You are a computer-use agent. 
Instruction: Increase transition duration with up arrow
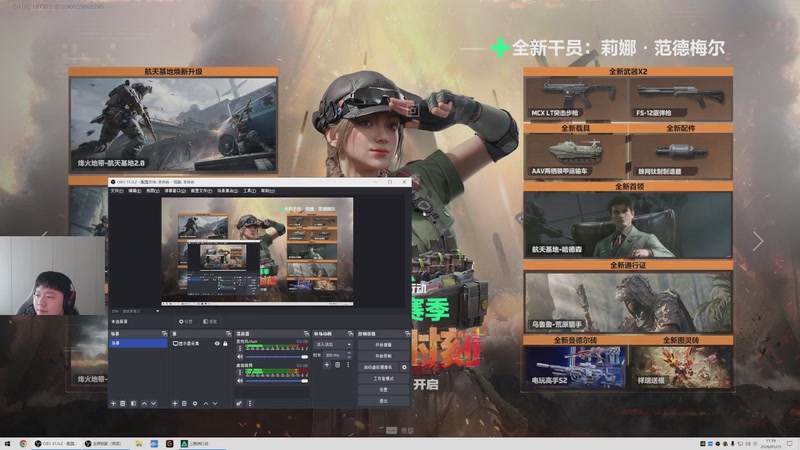click(x=349, y=353)
